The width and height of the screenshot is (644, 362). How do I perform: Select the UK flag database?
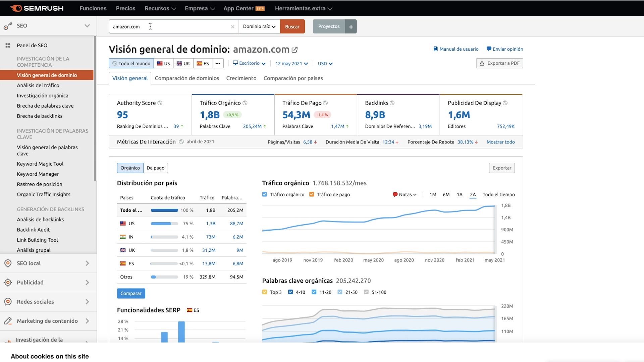click(183, 63)
